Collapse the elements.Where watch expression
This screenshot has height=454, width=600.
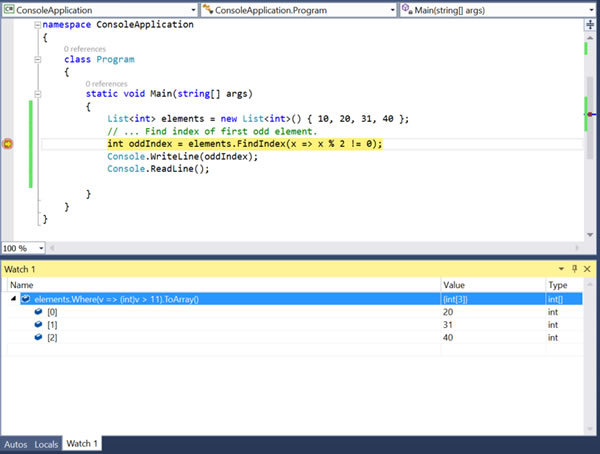pos(13,299)
